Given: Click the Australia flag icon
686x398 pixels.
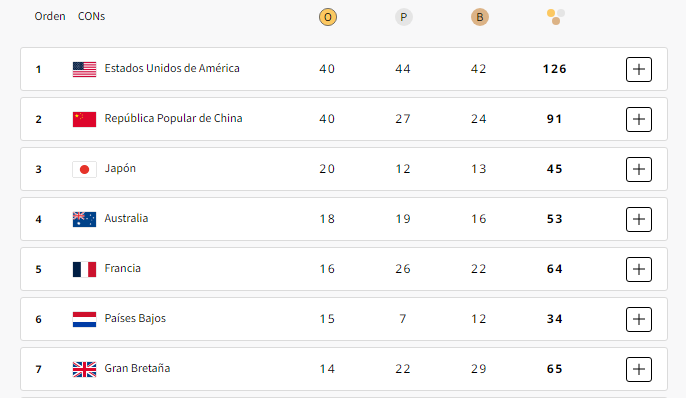Looking at the screenshot, I should click(x=84, y=219).
